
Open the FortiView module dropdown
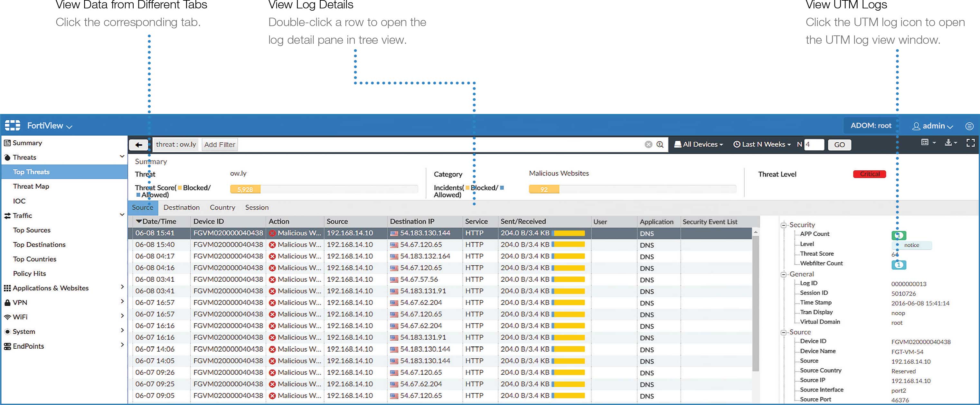click(x=50, y=126)
